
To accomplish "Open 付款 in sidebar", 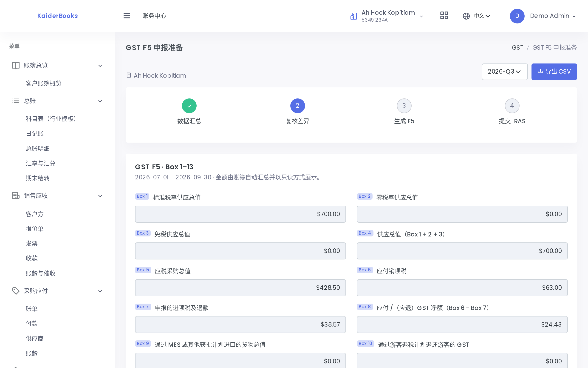I will [32, 323].
